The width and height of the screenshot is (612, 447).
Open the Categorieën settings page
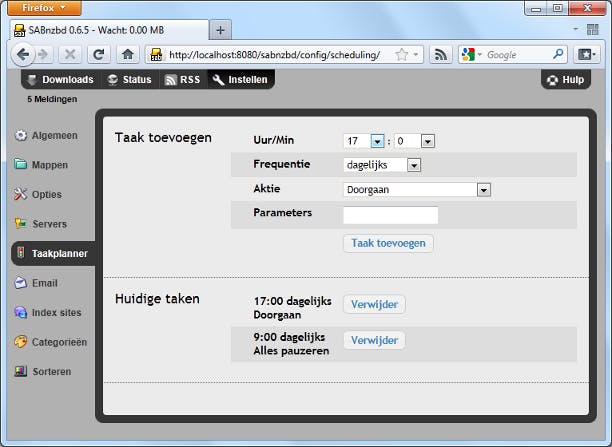[59, 342]
